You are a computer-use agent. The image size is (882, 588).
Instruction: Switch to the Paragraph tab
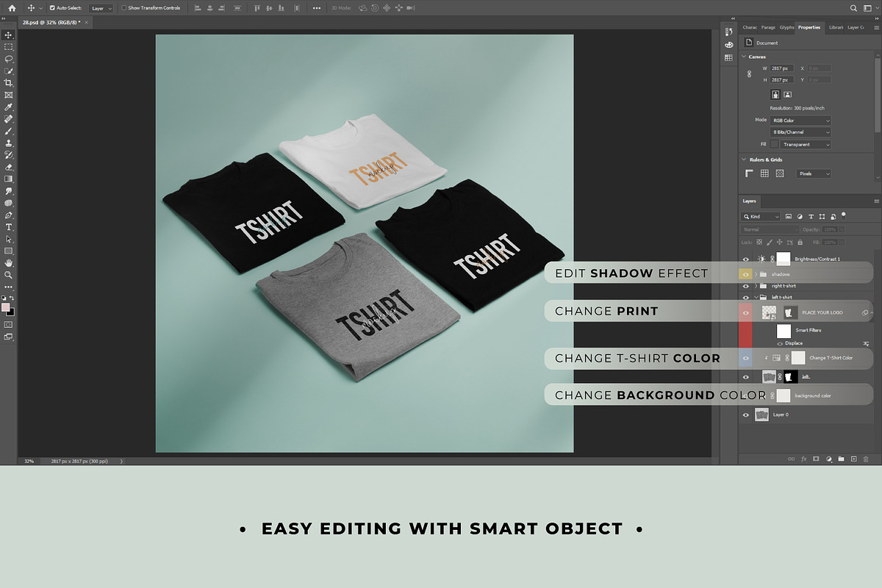[x=769, y=27]
